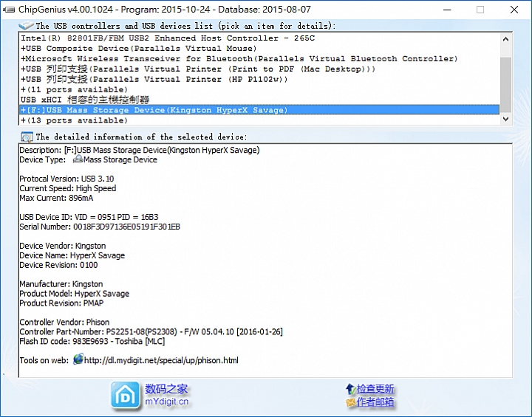Open the phison.html tools web link
The height and width of the screenshot is (417, 532).
161,360
